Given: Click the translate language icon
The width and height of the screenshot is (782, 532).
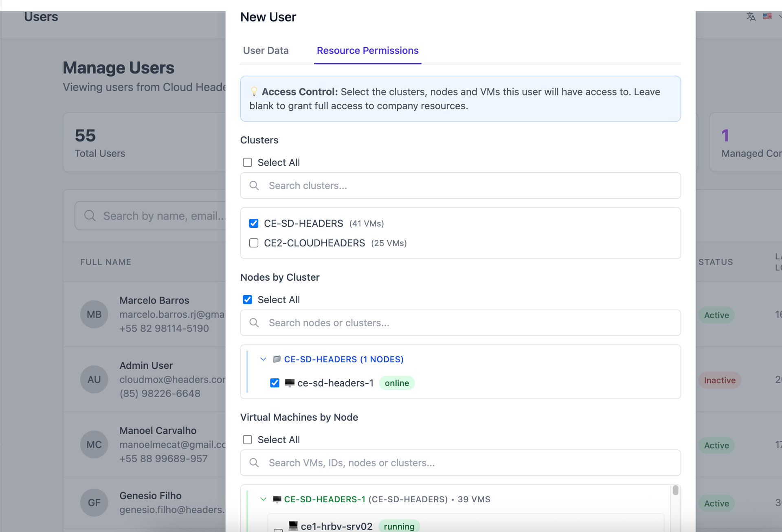Looking at the screenshot, I should click(x=751, y=17).
